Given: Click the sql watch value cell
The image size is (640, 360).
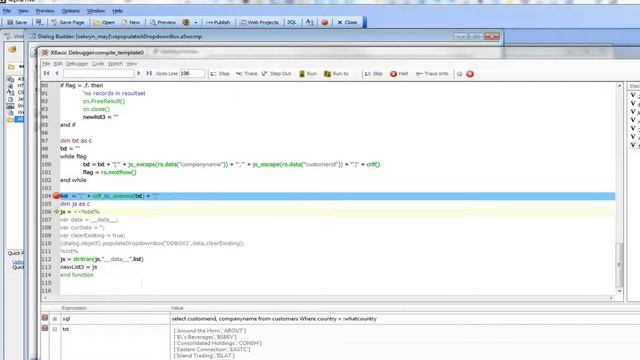Looking at the screenshot, I should pyautogui.click(x=404, y=319).
